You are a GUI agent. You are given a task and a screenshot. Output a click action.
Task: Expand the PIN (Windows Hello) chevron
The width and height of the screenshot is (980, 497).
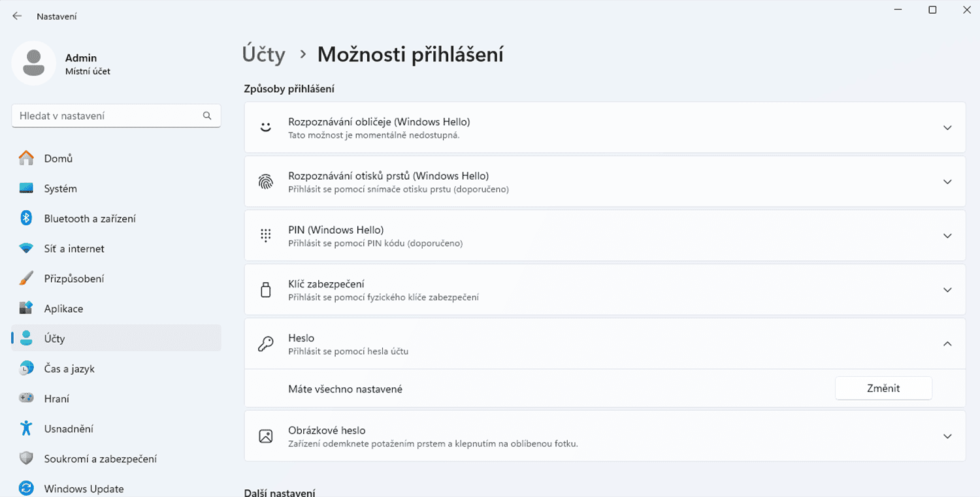pyautogui.click(x=947, y=236)
